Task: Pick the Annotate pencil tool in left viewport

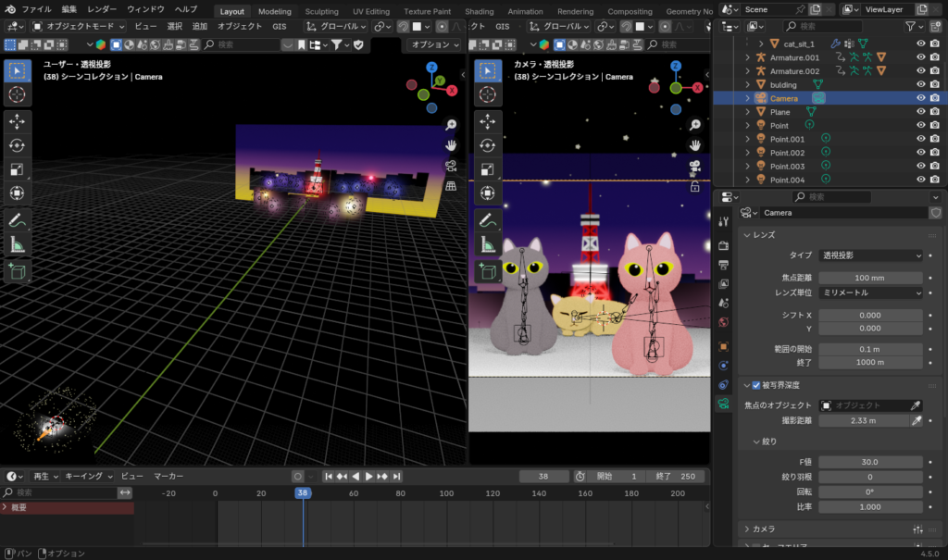Action: point(18,220)
